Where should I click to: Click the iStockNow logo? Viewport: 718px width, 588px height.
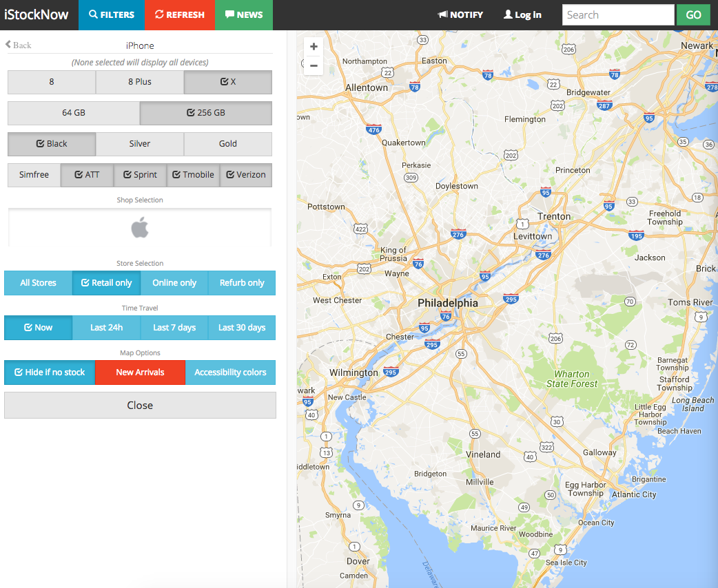pos(36,14)
